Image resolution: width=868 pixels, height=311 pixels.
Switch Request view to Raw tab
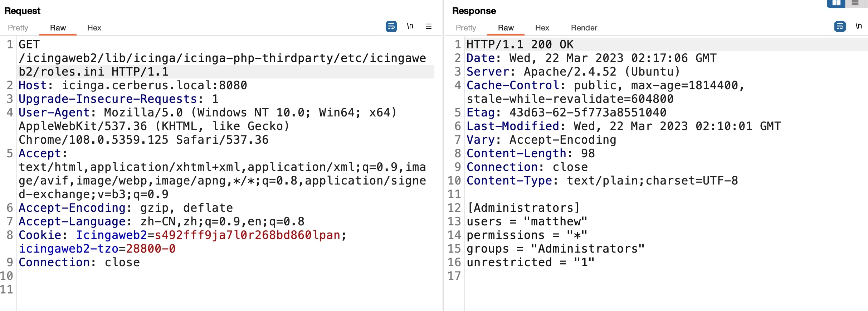58,28
